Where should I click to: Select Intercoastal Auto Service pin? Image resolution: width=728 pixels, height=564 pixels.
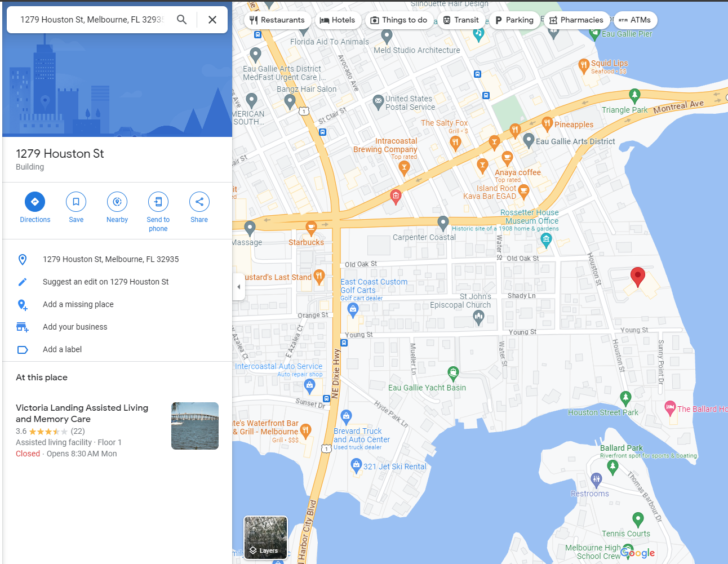click(x=309, y=385)
